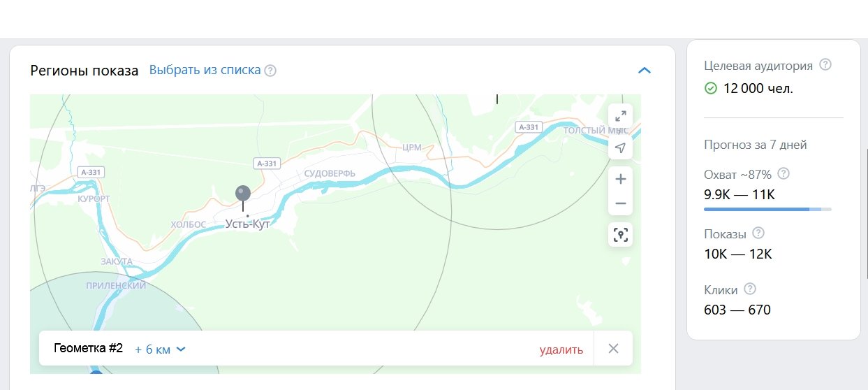
Task: Close the Геометка #2 panel
Action: (613, 348)
